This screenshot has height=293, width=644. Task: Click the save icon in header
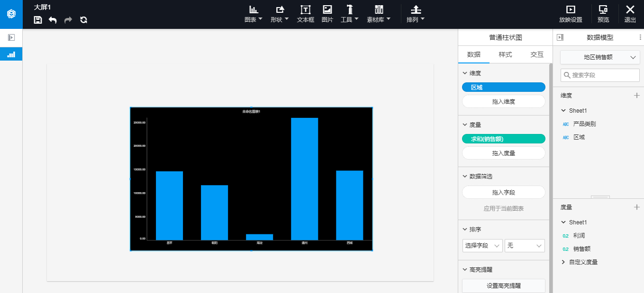(x=38, y=20)
